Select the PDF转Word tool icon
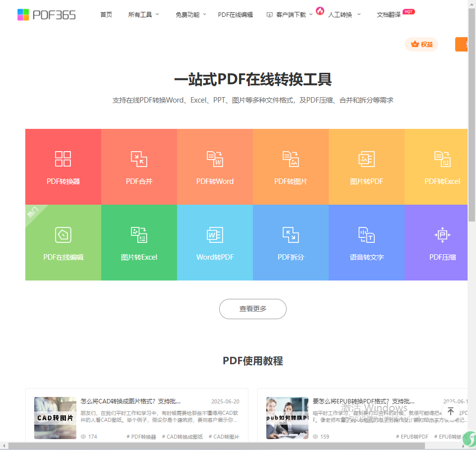Image resolution: width=476 pixels, height=450 pixels. [x=215, y=159]
